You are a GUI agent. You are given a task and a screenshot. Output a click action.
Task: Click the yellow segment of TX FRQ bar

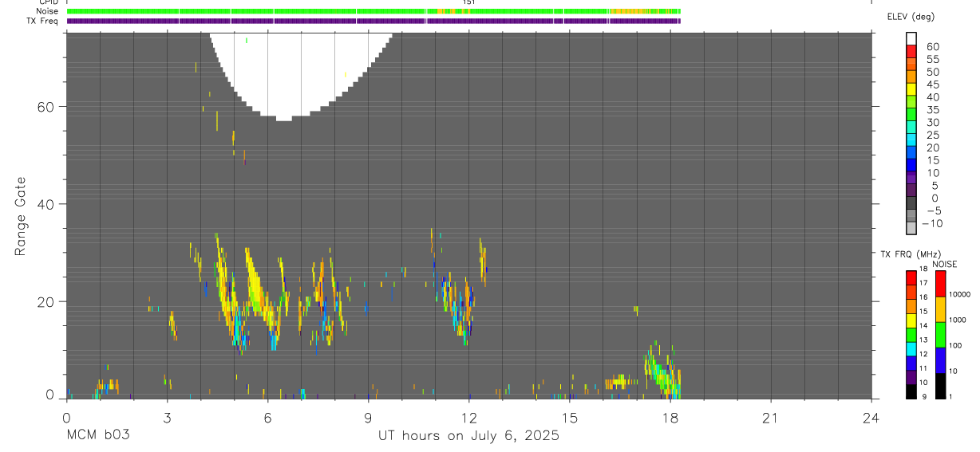coord(911,321)
